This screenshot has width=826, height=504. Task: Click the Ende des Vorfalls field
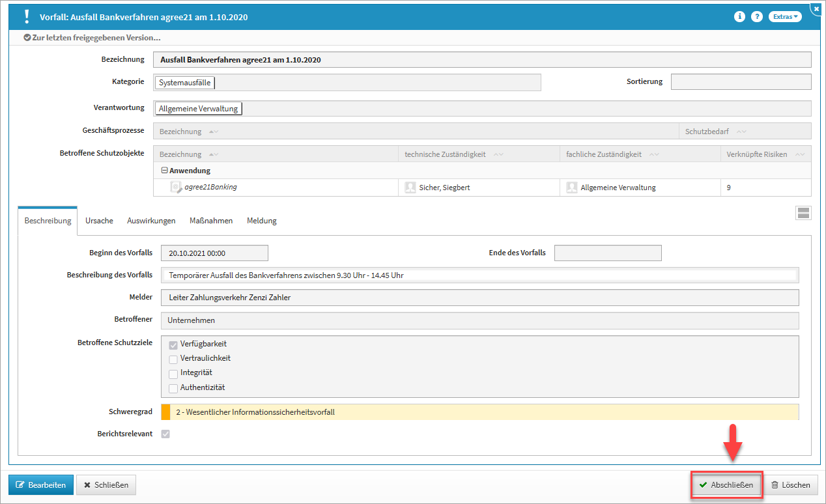click(x=607, y=253)
